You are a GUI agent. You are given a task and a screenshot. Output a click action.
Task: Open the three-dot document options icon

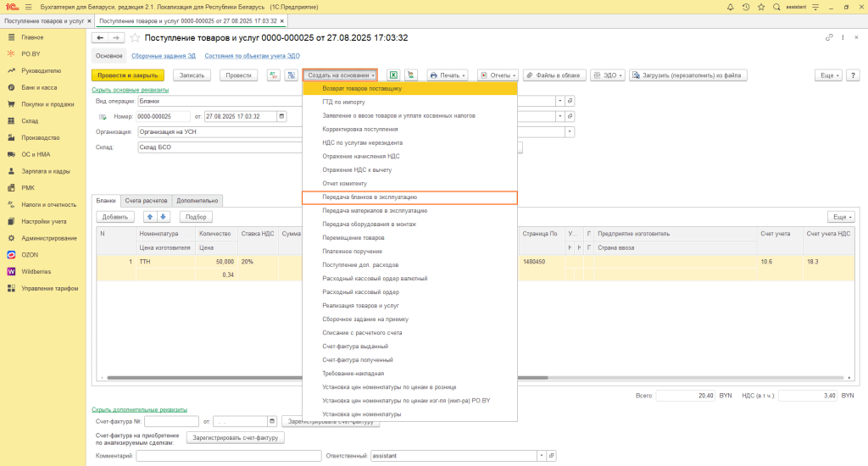click(x=843, y=37)
